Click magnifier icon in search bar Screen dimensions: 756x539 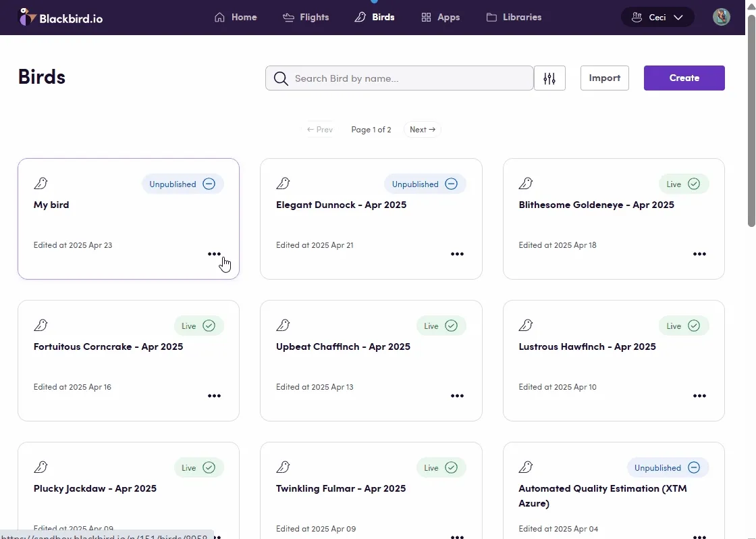point(281,78)
